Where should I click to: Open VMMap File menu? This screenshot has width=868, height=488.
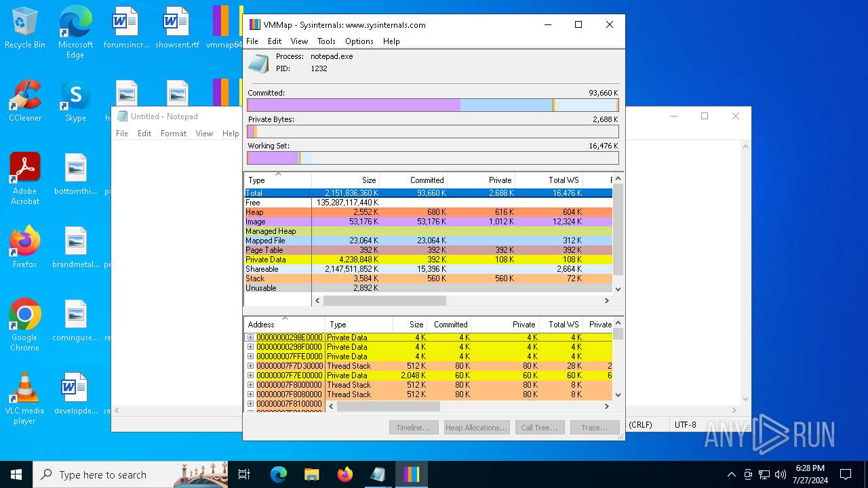252,41
